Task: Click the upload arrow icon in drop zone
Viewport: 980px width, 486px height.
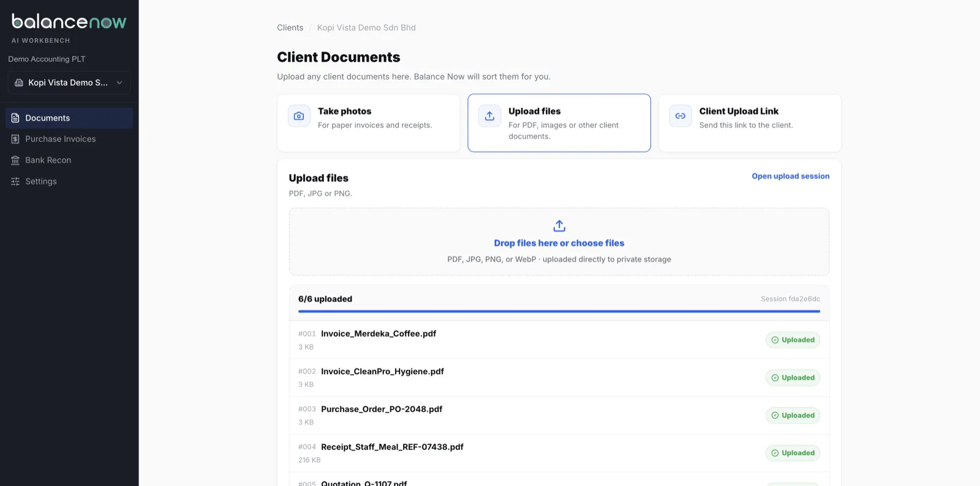Action: click(x=559, y=226)
